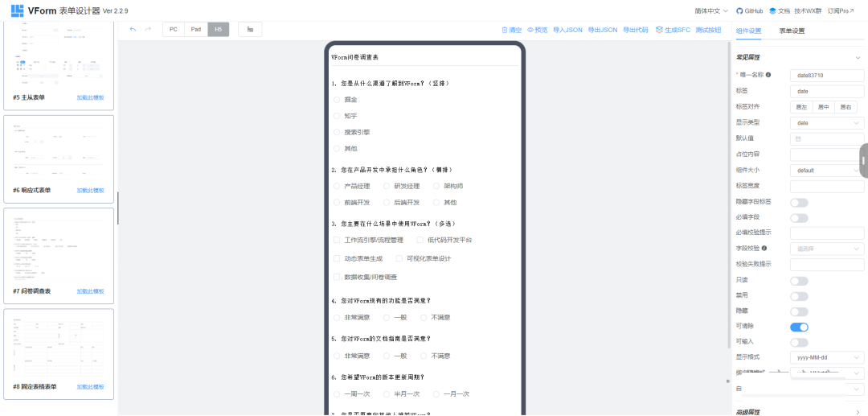Click the info icon next to 唯一名称
Viewport: 868px width, 416px height.
[768, 75]
